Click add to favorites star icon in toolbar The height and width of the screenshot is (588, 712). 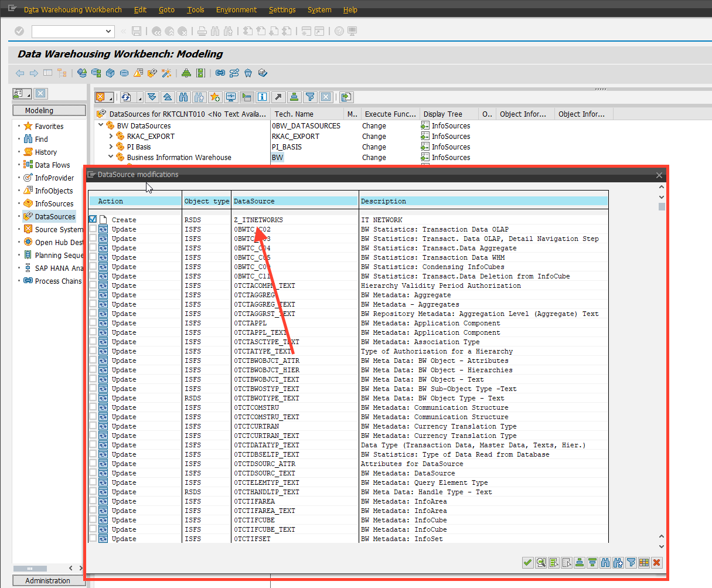click(215, 97)
